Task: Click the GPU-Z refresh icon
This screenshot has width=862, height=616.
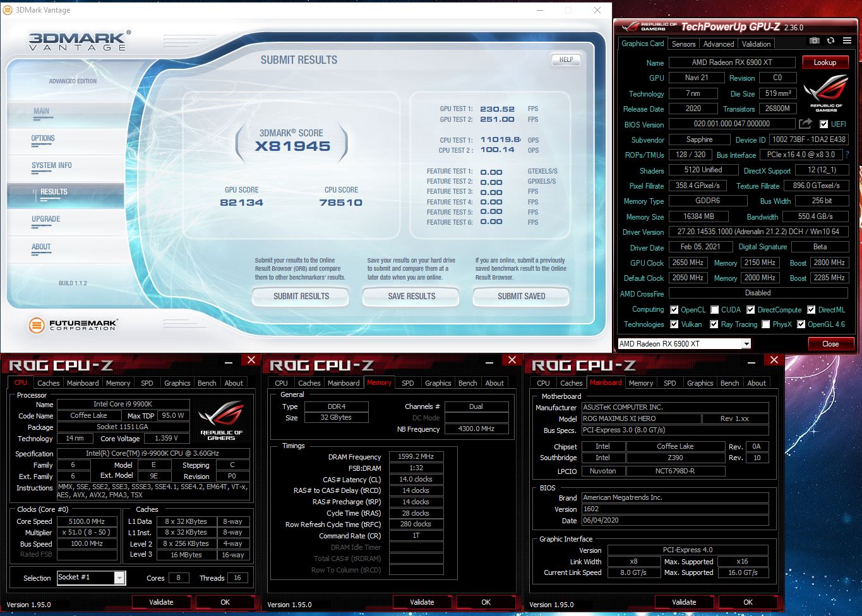Action: click(x=830, y=40)
